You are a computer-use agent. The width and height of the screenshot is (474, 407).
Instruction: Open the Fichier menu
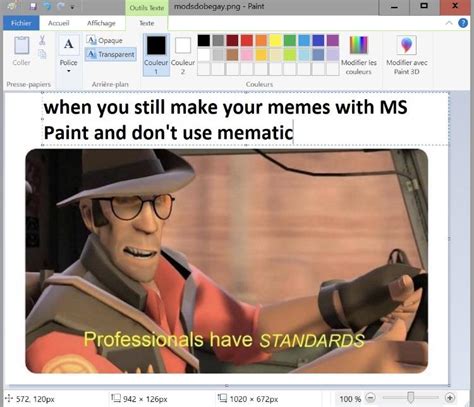click(x=21, y=23)
